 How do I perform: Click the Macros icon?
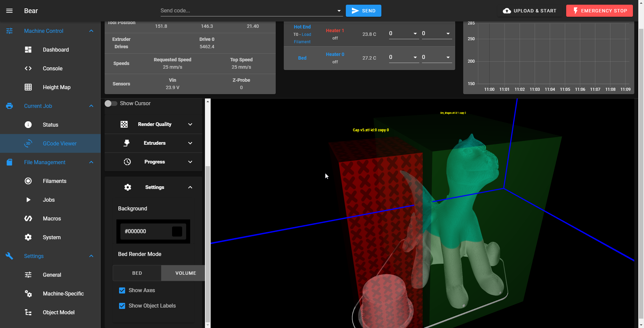pyautogui.click(x=28, y=218)
